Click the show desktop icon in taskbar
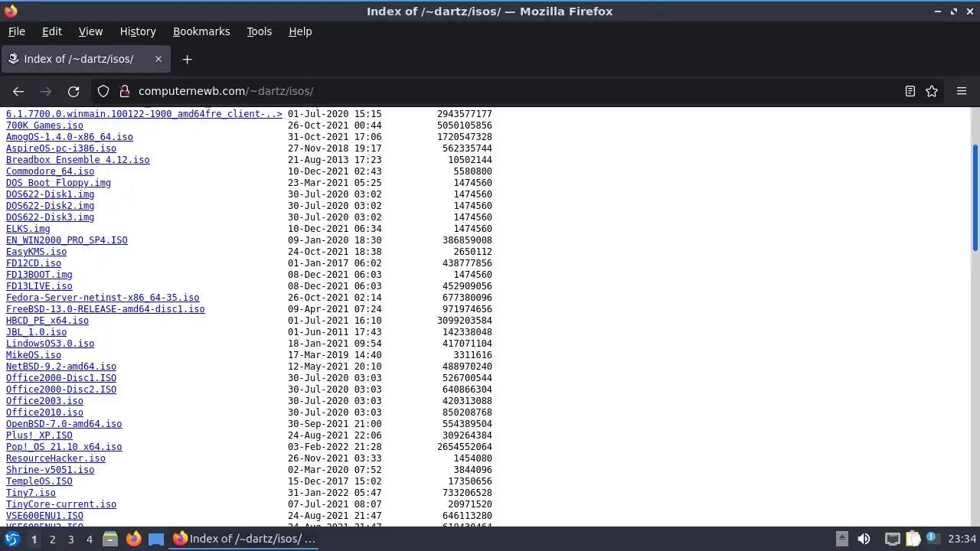980x551 pixels. 156,539
